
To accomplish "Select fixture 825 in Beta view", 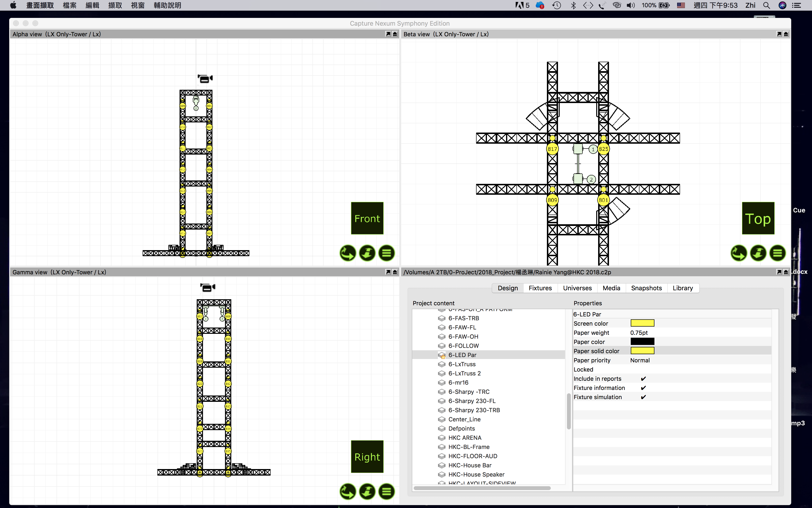I will (603, 149).
